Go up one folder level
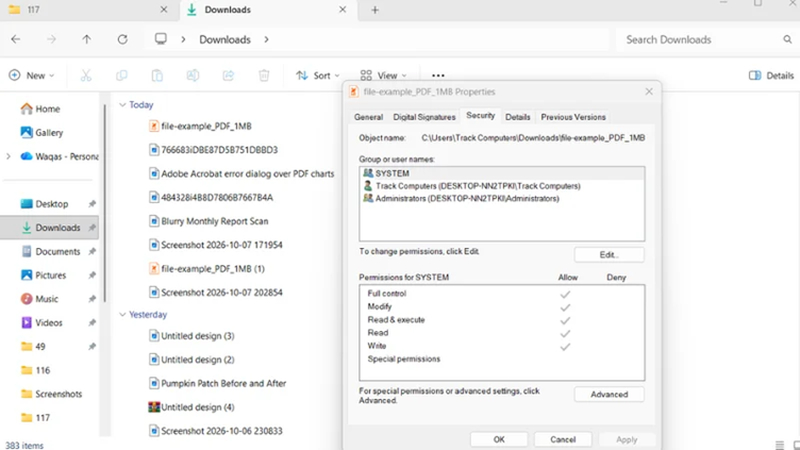The height and width of the screenshot is (450, 800). tap(87, 39)
